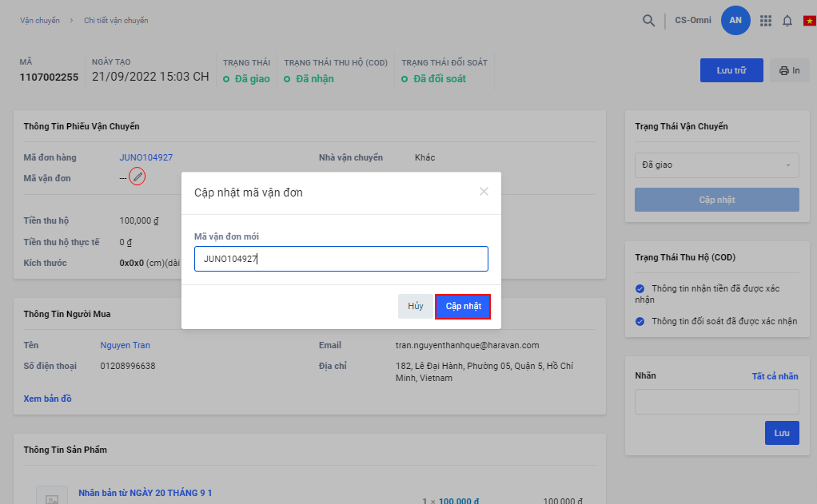
Task: Open the AN user avatar menu
Action: [x=735, y=20]
